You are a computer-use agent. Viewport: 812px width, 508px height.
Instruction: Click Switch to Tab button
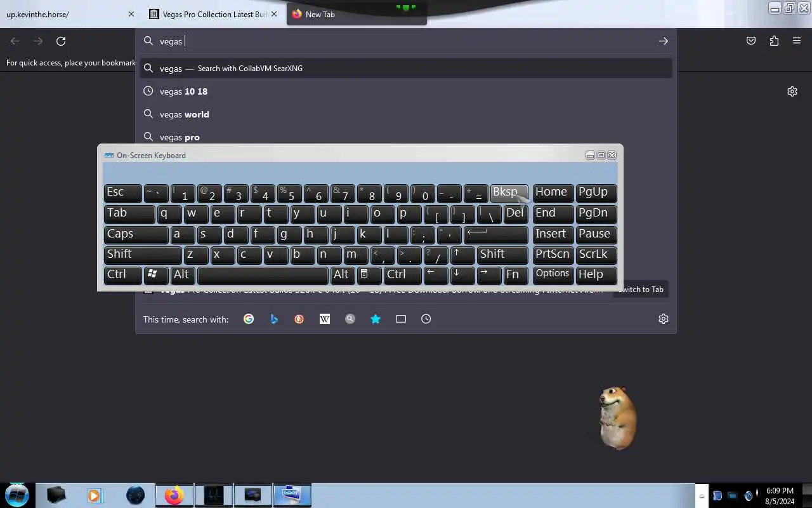pos(640,290)
